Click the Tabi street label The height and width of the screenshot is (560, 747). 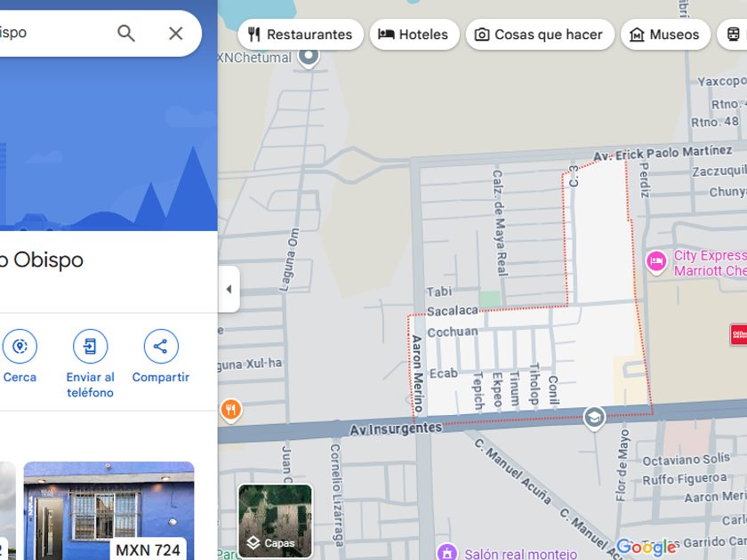click(438, 292)
